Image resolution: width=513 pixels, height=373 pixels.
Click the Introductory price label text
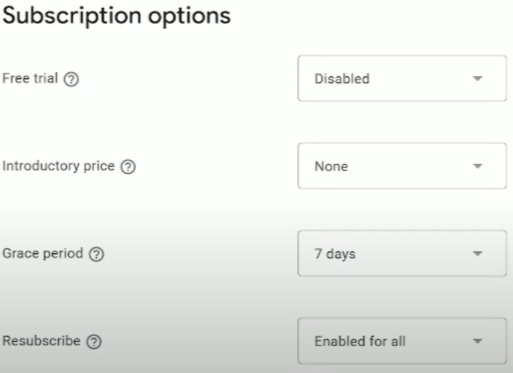tap(59, 166)
